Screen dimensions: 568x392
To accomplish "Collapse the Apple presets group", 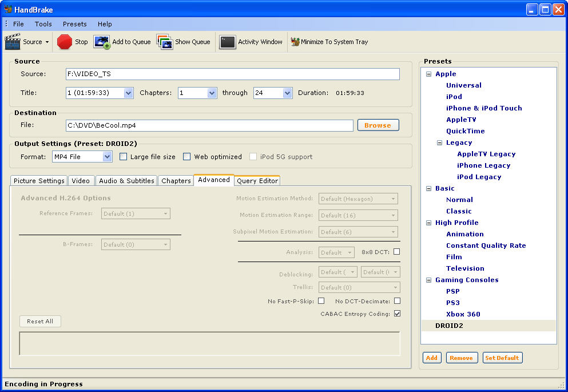I will coord(428,74).
